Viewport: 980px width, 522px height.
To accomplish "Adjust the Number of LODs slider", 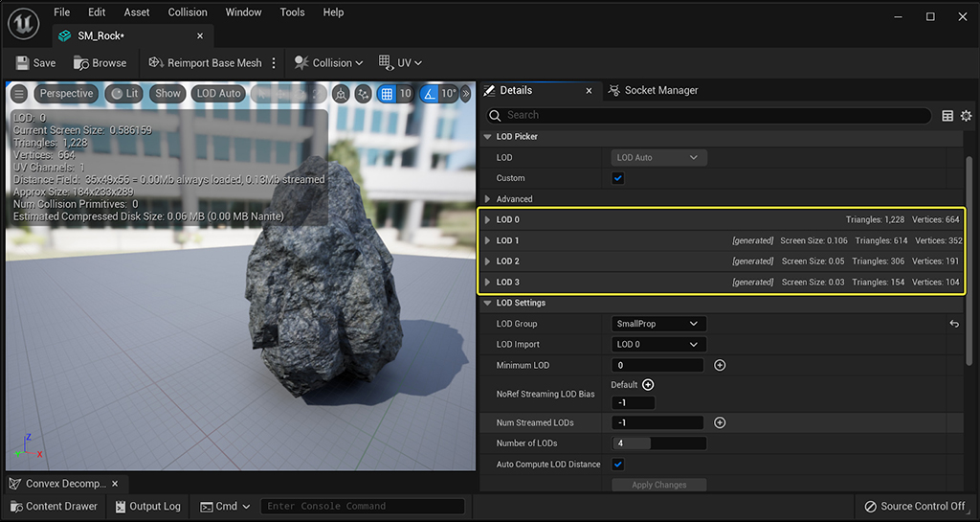I will coord(658,443).
